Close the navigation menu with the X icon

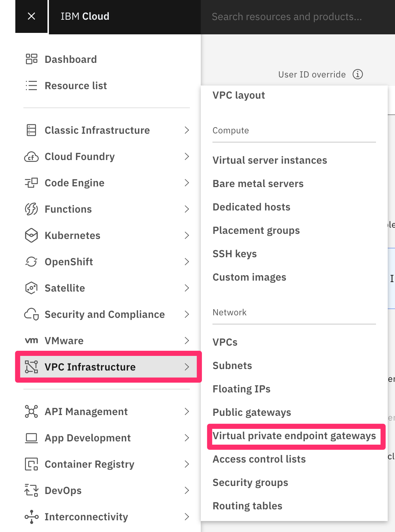pyautogui.click(x=31, y=16)
